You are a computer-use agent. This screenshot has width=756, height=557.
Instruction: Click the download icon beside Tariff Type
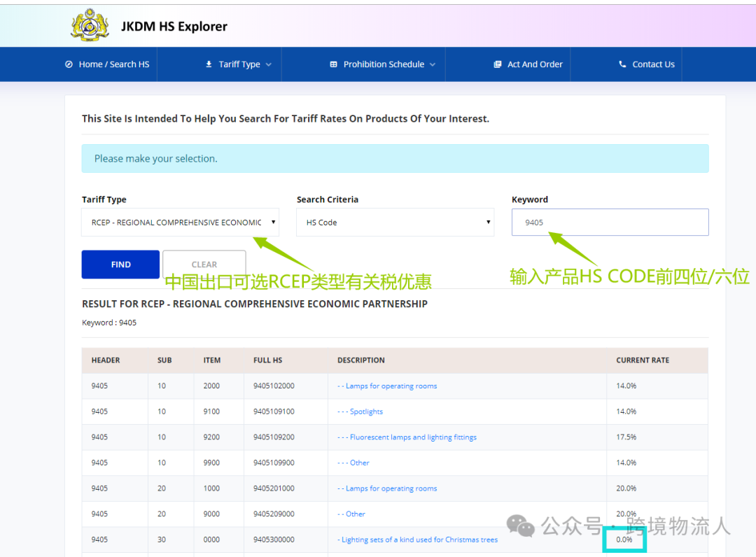pyautogui.click(x=209, y=64)
